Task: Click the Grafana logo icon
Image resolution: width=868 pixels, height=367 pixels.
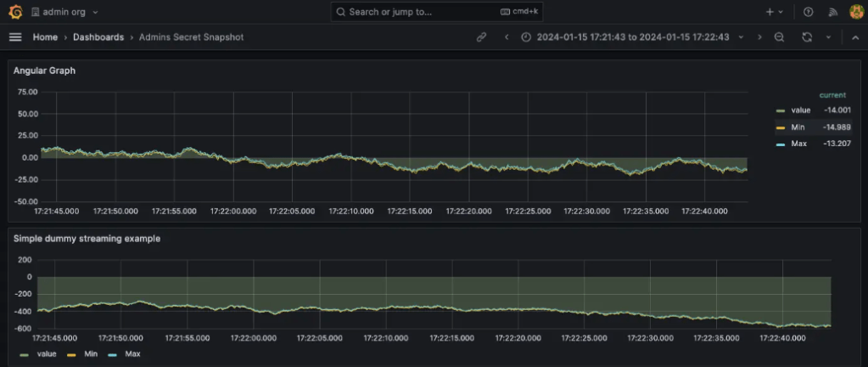Action: click(14, 12)
